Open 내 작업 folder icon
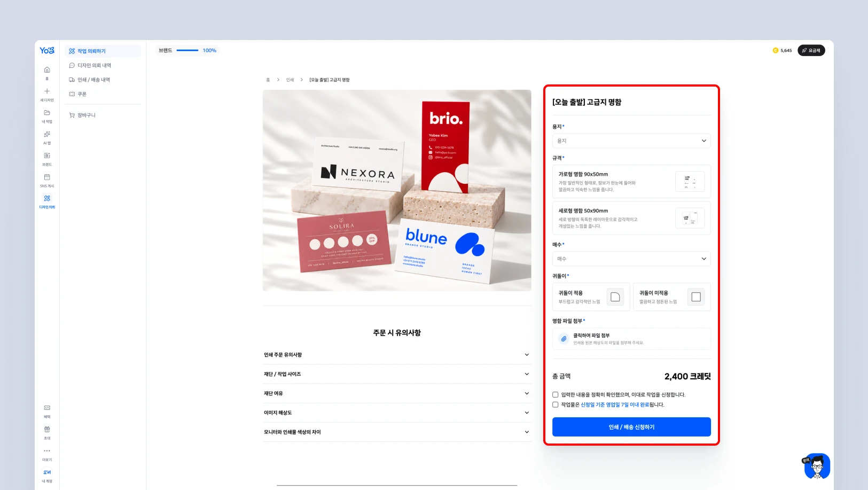Image resolution: width=868 pixels, height=490 pixels. tap(47, 113)
